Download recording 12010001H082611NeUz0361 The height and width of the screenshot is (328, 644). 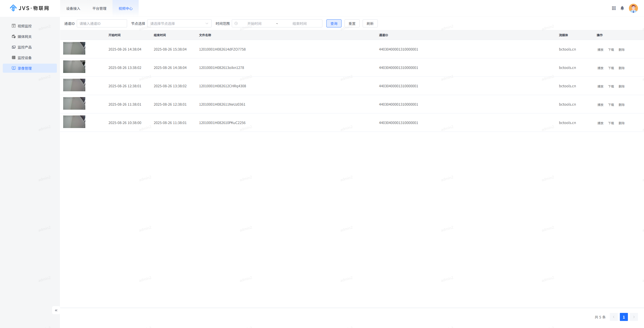611,105
